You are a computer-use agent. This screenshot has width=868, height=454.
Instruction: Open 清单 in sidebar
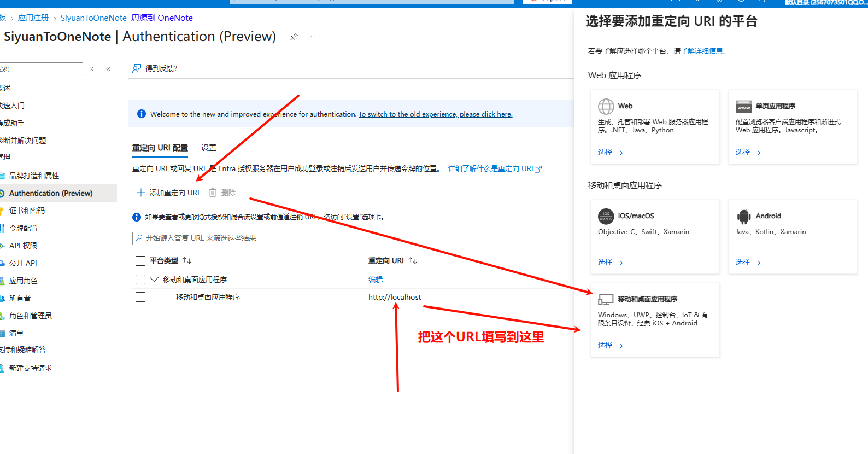[16, 333]
